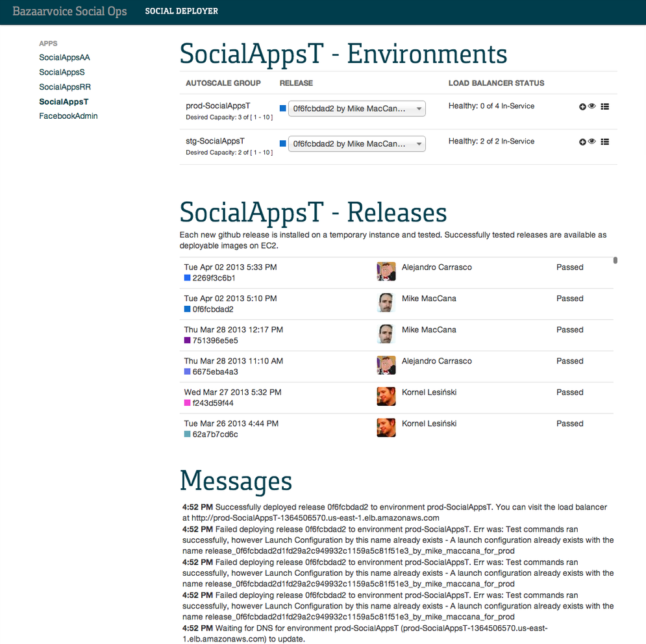Viewport: 646px width, 644px height.
Task: Click 'Thu Mar 28 2013 12:17 PM' date
Action: click(x=234, y=330)
